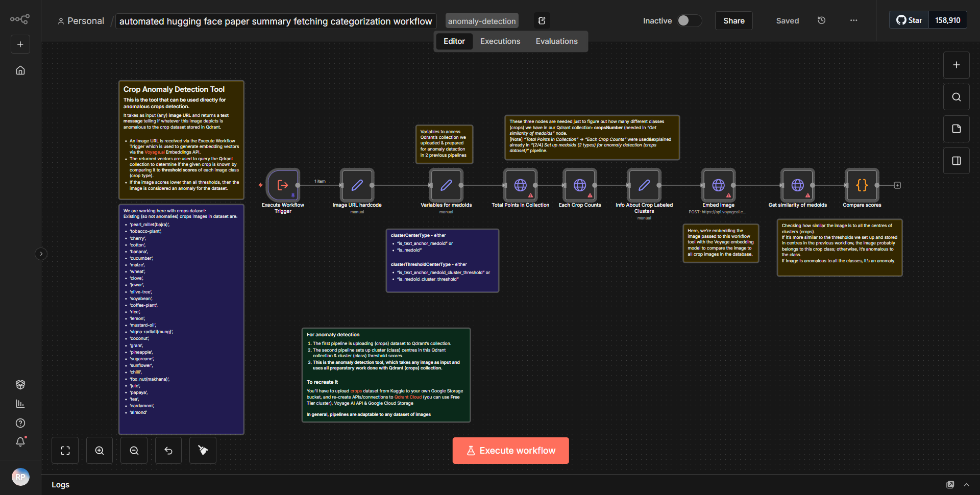
Task: Click the workflow name input field
Action: (x=276, y=21)
